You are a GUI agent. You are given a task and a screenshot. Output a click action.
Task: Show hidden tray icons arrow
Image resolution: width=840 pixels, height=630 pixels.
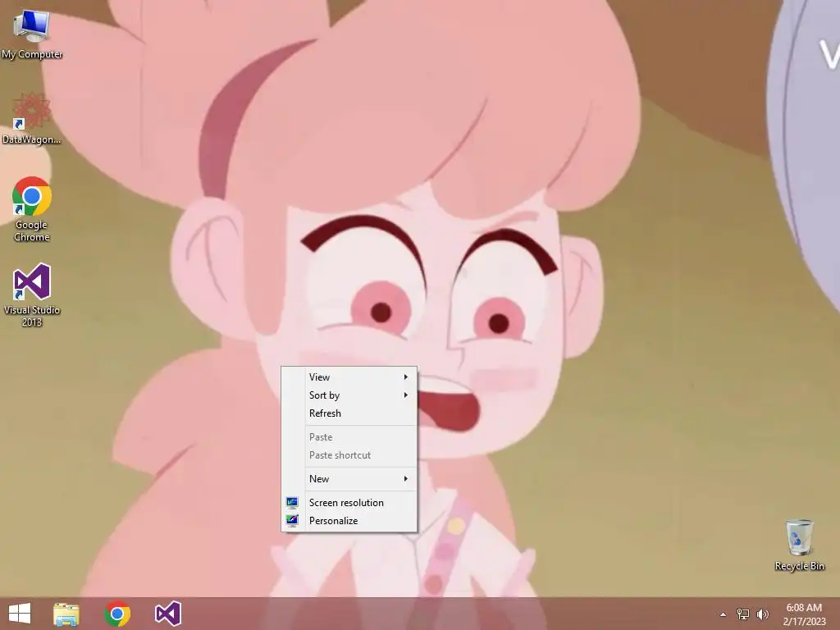point(723,614)
